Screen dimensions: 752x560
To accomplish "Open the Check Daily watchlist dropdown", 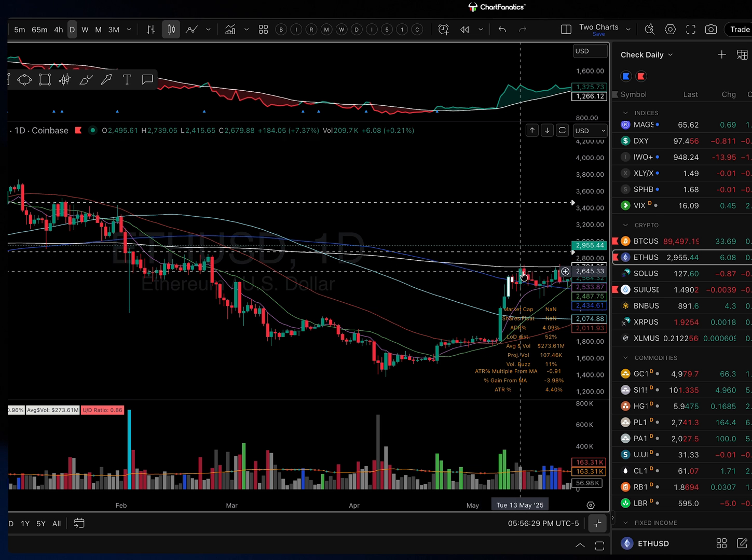I will (x=647, y=54).
